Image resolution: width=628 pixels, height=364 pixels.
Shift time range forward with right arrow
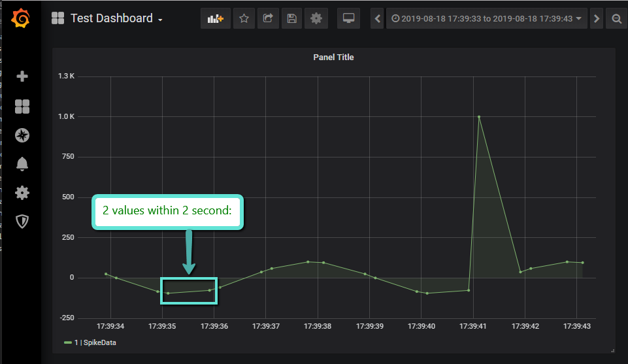point(595,19)
